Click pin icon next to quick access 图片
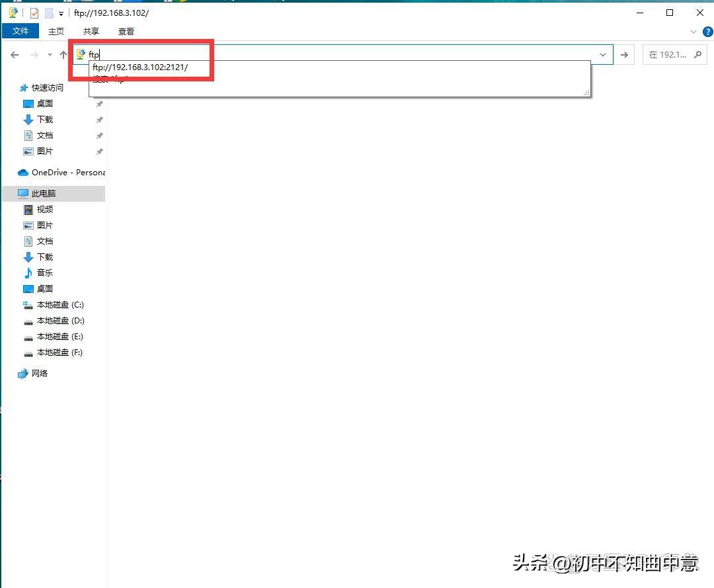Image resolution: width=714 pixels, height=588 pixels. tap(99, 151)
